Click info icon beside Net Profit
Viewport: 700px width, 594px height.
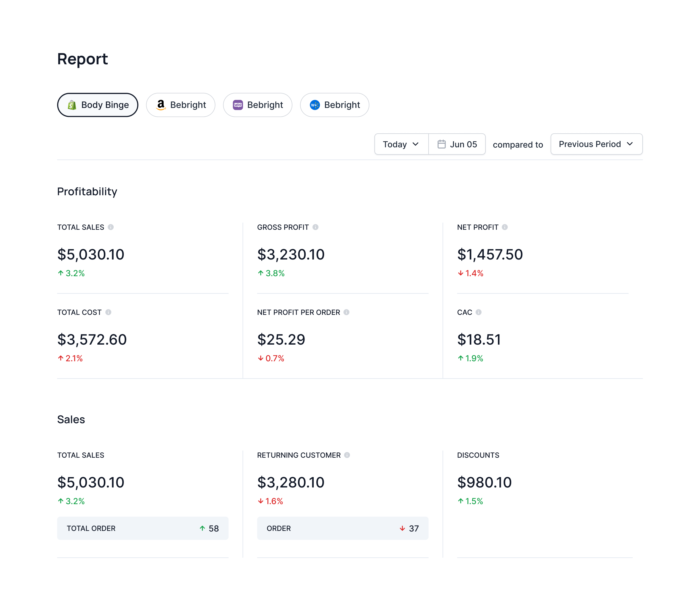[x=504, y=227]
